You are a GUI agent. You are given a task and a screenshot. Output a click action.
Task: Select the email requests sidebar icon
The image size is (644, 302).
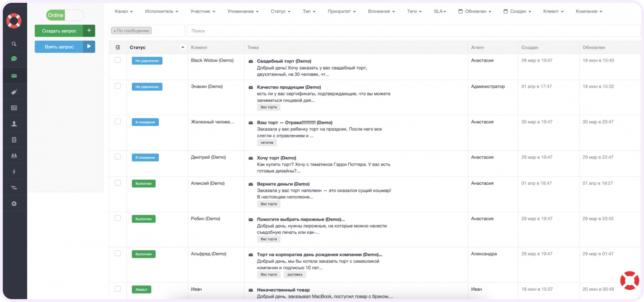point(14,75)
